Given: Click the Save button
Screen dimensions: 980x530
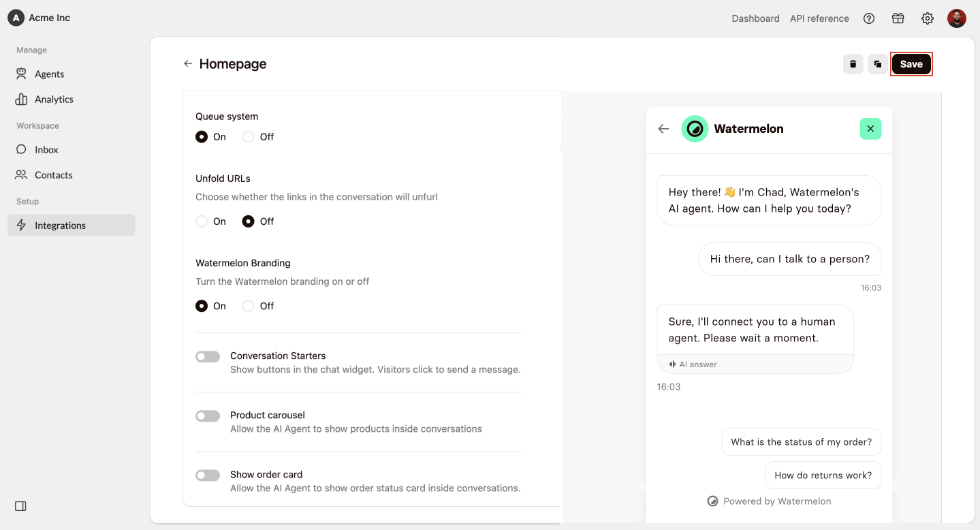Looking at the screenshot, I should click(x=911, y=64).
